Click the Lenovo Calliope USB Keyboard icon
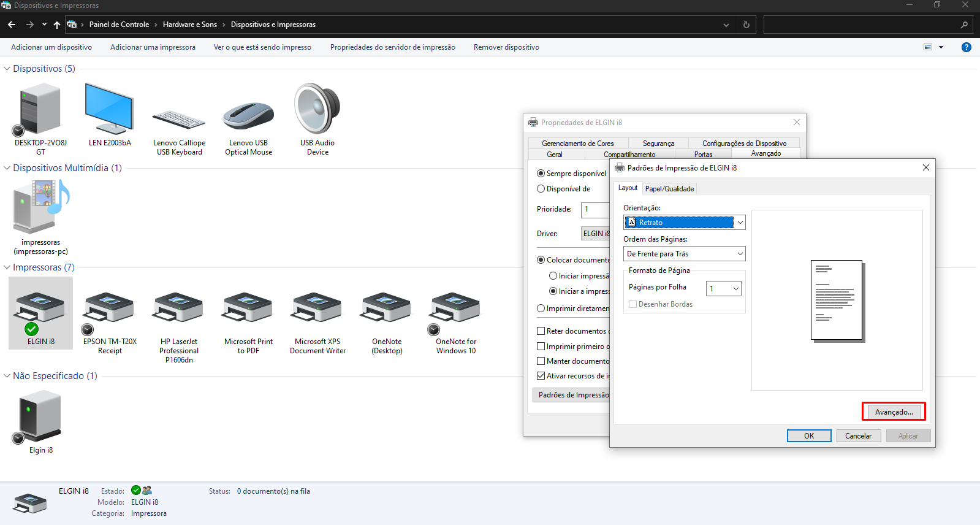 (179, 119)
